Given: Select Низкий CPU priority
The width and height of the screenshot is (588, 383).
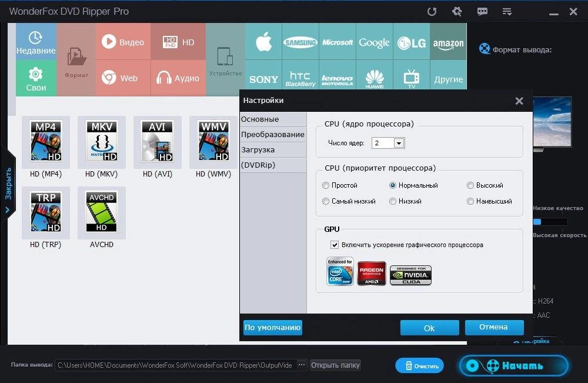Looking at the screenshot, I should (405, 201).
